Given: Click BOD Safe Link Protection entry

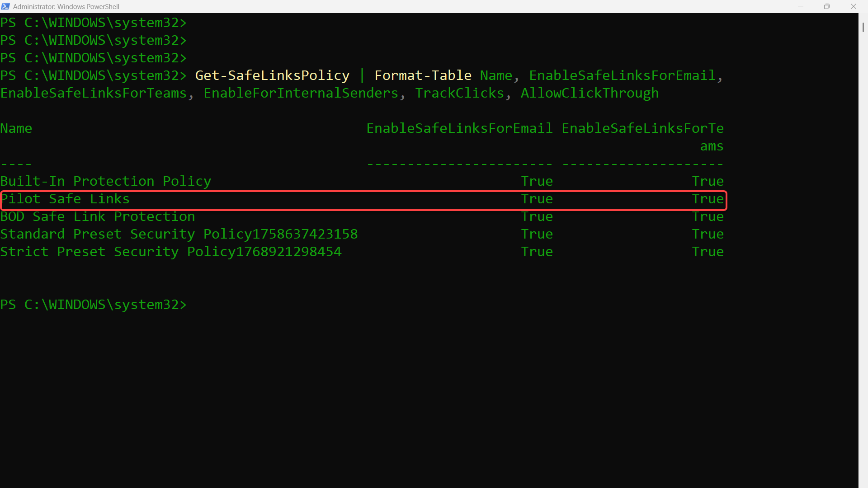Looking at the screenshot, I should coord(97,216).
